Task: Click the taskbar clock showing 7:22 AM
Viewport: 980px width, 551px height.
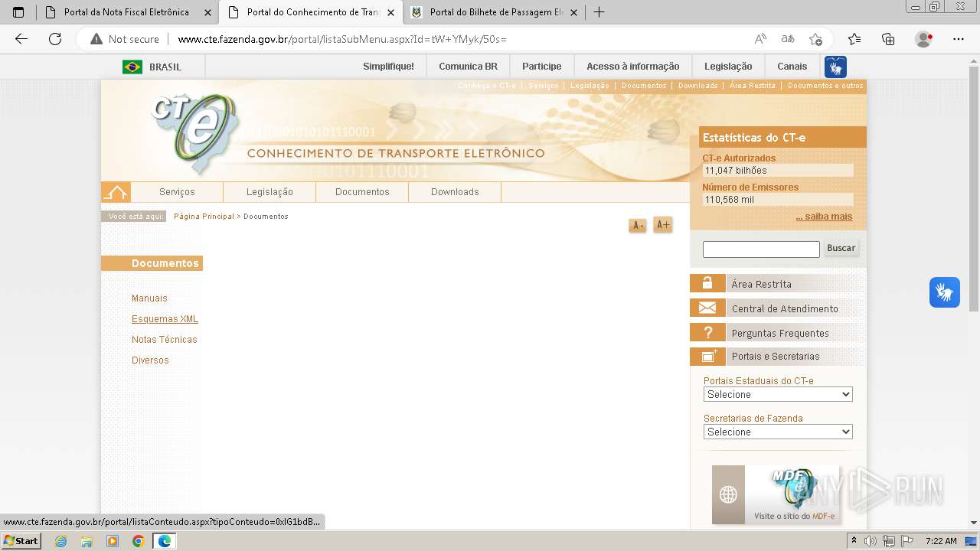Action: [x=941, y=541]
